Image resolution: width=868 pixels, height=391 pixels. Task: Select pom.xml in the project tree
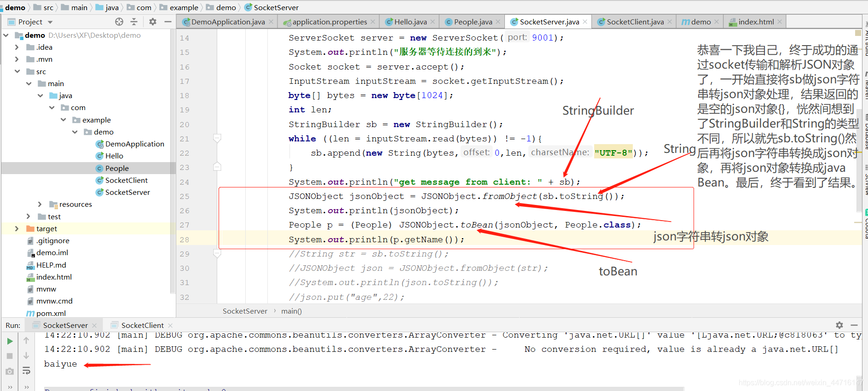[x=51, y=313]
